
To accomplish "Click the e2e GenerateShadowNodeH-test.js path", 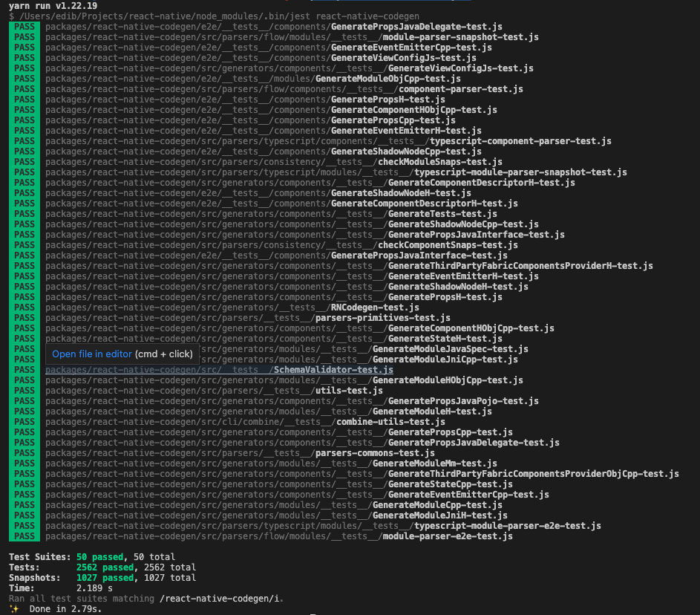I will 258,193.
